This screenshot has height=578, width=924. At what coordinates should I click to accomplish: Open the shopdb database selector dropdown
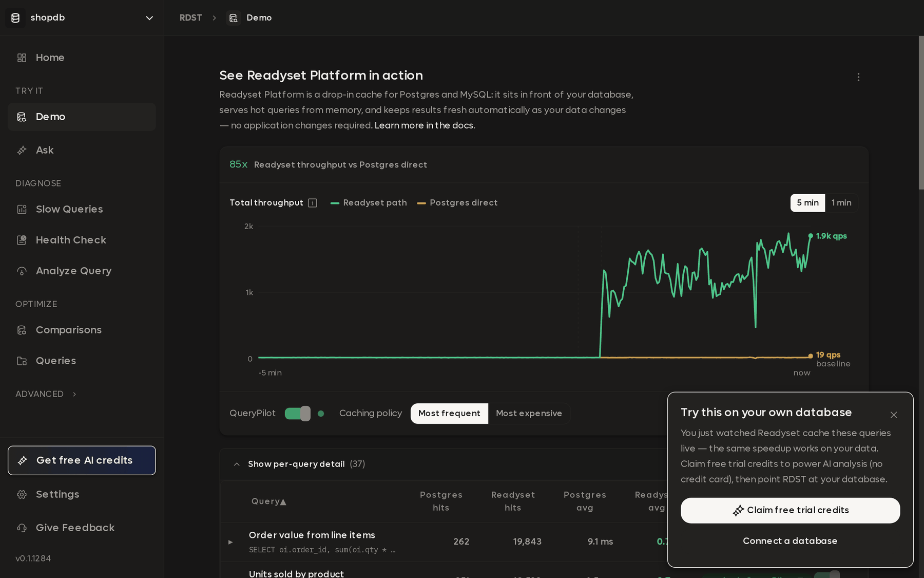[82, 18]
